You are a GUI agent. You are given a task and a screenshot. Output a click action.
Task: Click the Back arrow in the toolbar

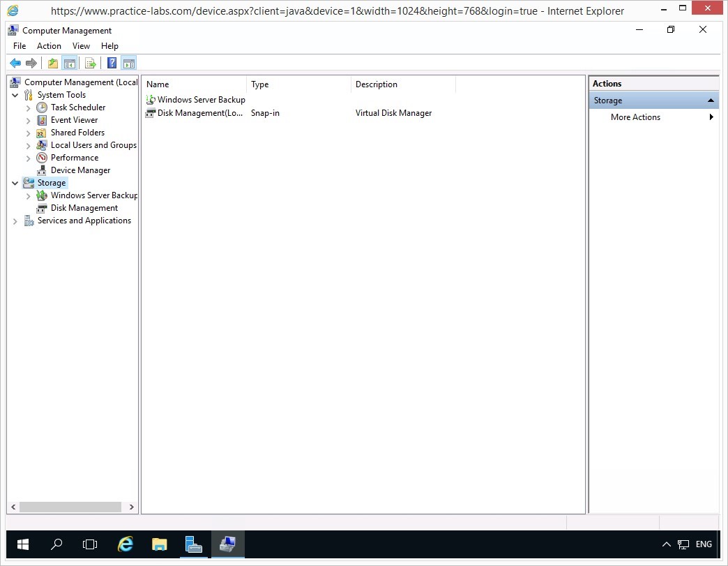pos(15,64)
